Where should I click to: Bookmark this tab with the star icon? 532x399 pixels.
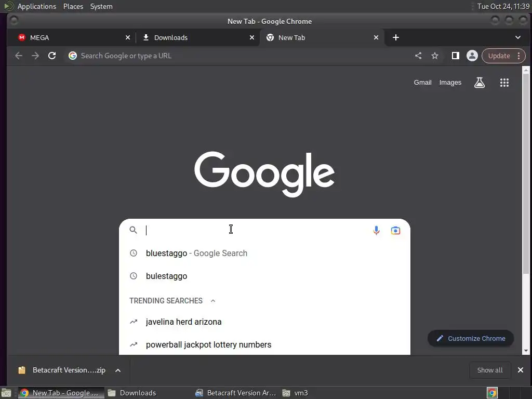coord(435,56)
